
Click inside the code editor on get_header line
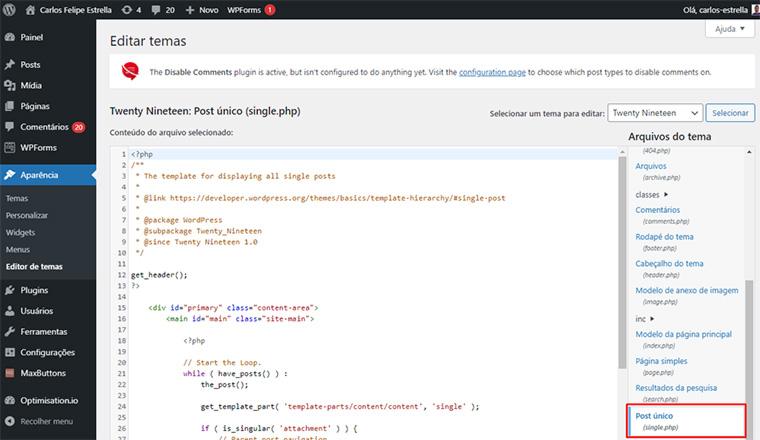coord(159,274)
